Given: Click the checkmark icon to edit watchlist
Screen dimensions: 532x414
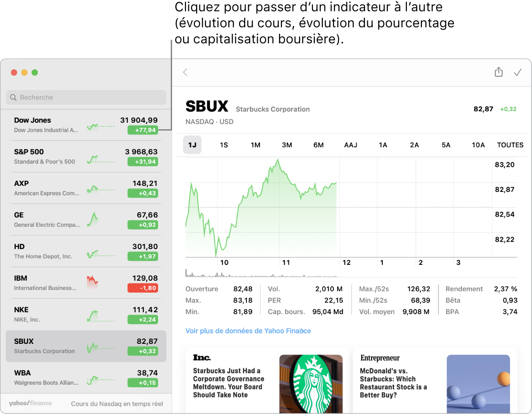Looking at the screenshot, I should (519, 72).
